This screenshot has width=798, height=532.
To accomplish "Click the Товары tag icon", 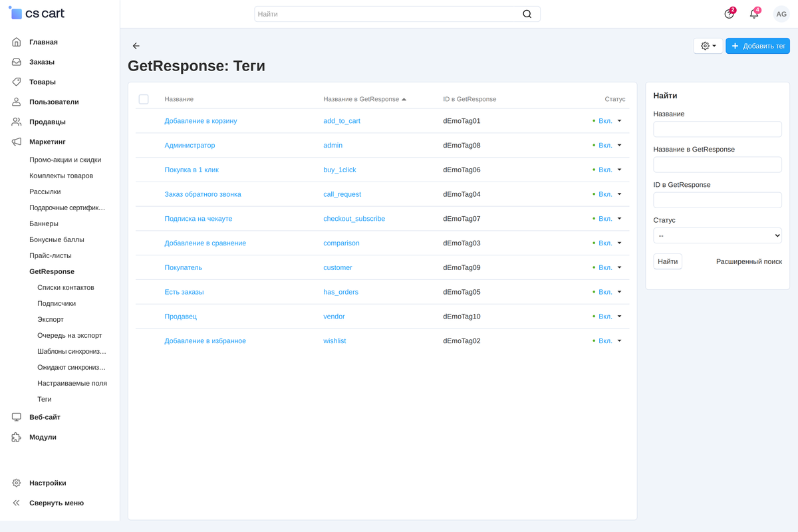I will coord(17,82).
